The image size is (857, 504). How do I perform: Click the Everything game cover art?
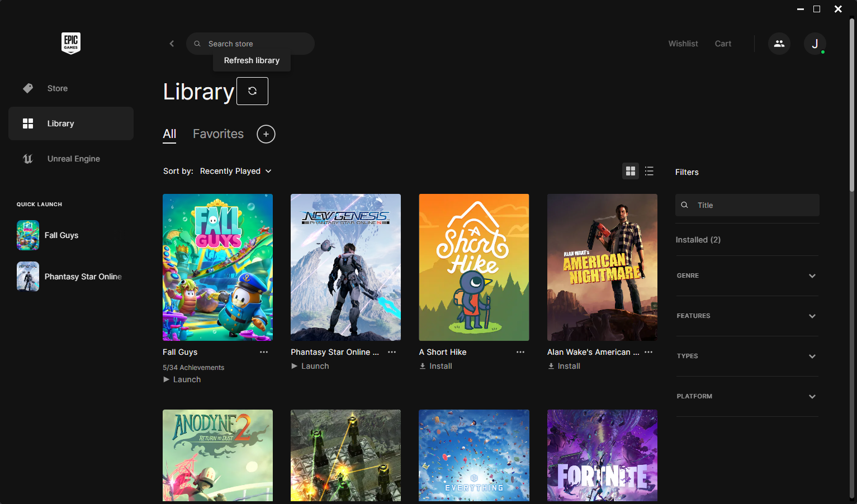coord(474,455)
